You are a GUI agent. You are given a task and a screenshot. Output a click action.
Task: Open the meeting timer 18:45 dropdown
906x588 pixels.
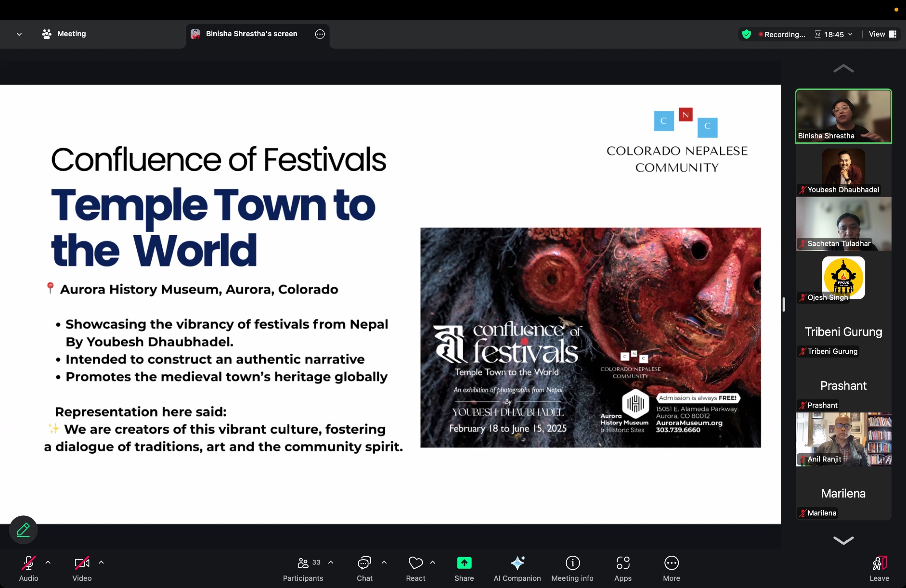[834, 34]
